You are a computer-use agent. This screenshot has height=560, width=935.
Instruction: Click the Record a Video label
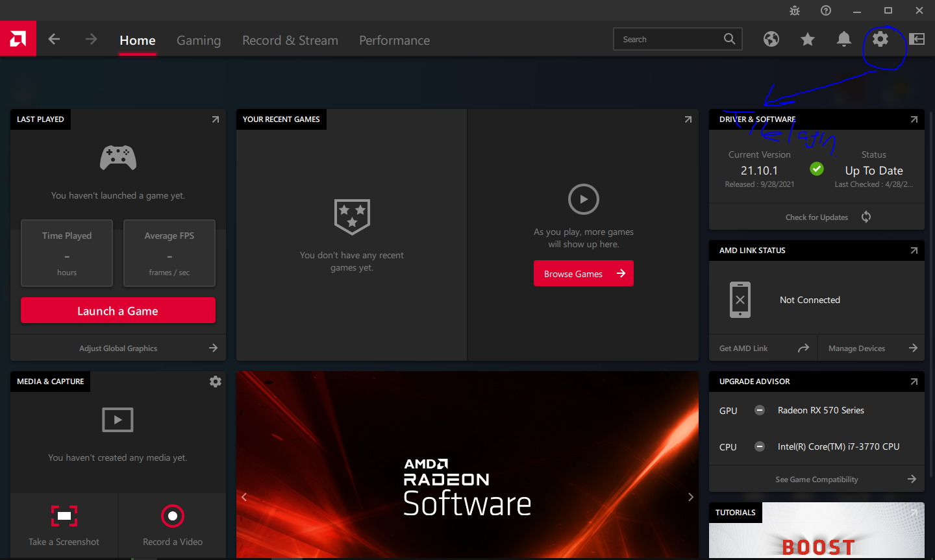pyautogui.click(x=173, y=542)
